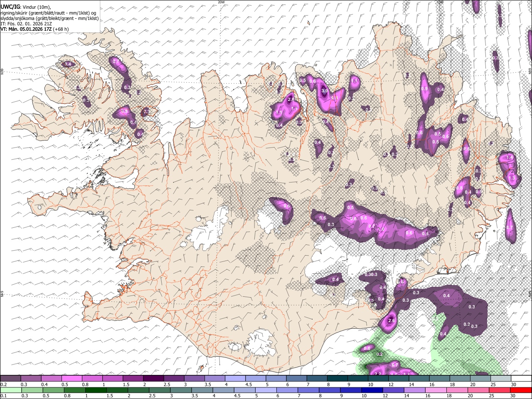Viewport: 532px width, 399px height.
Task: Pick the upper-row 6 slate blue swatch
Action: pyautogui.click(x=296, y=378)
